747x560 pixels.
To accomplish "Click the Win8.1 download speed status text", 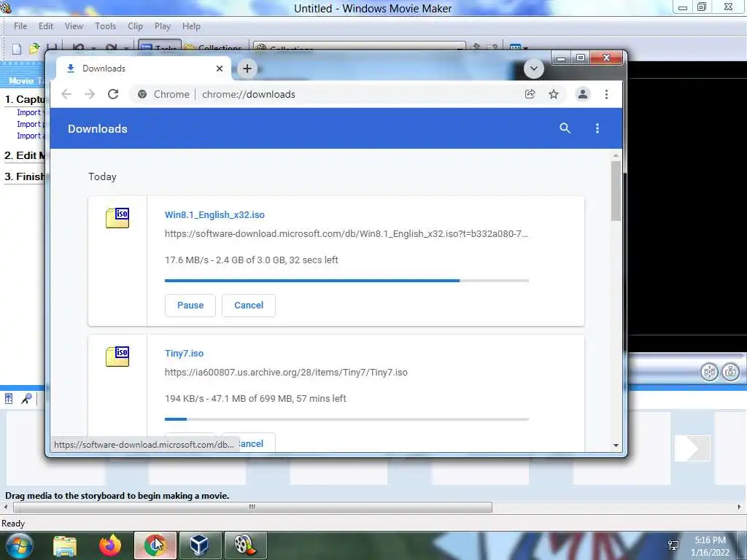I will point(251,260).
